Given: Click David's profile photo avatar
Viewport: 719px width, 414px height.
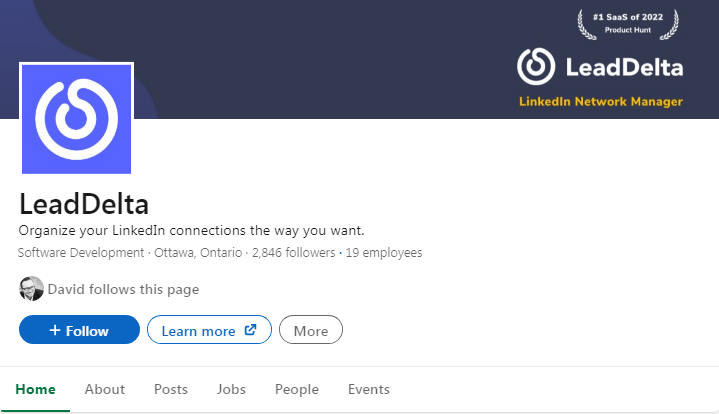Looking at the screenshot, I should click(31, 288).
